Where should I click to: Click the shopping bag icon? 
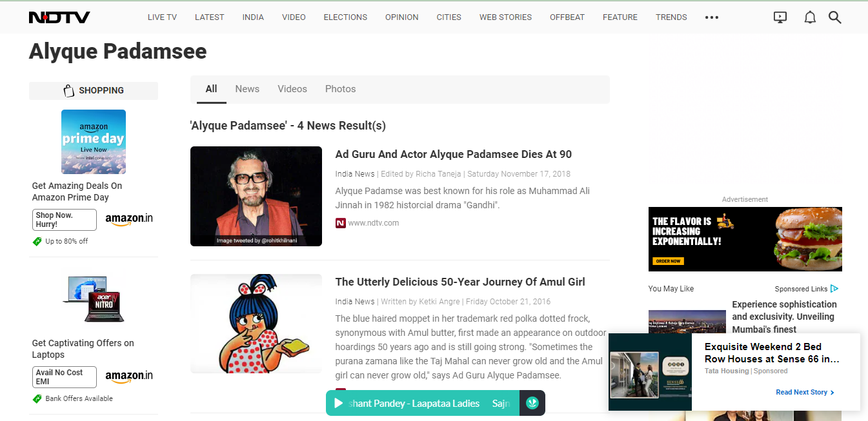69,91
